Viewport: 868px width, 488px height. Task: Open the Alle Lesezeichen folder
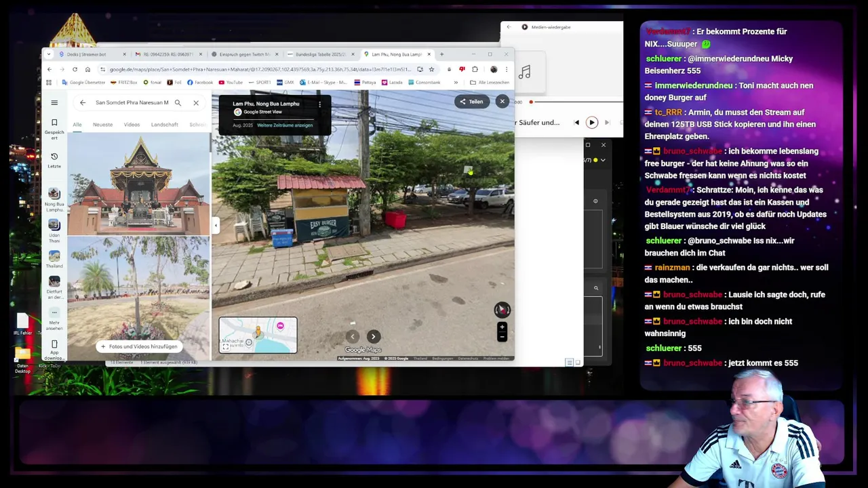[490, 83]
